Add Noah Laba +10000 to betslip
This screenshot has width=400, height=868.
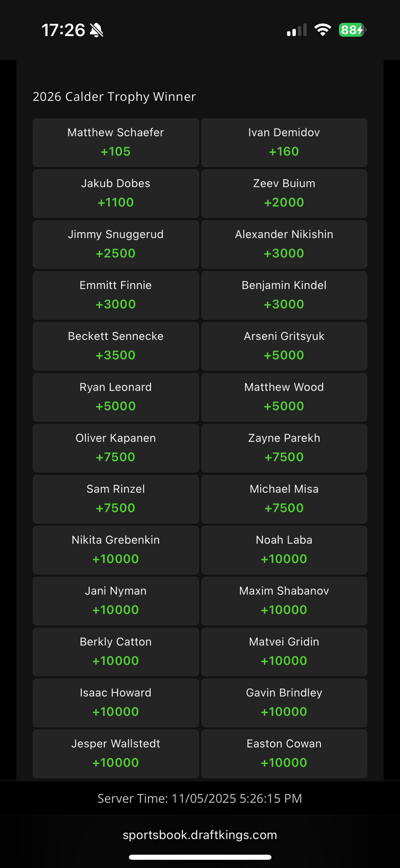pyautogui.click(x=284, y=550)
